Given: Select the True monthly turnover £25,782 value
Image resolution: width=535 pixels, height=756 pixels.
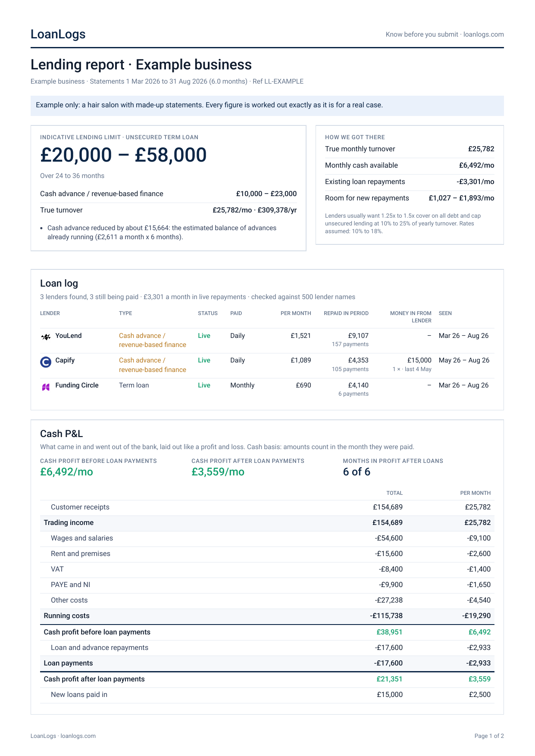Looking at the screenshot, I should [x=481, y=149].
